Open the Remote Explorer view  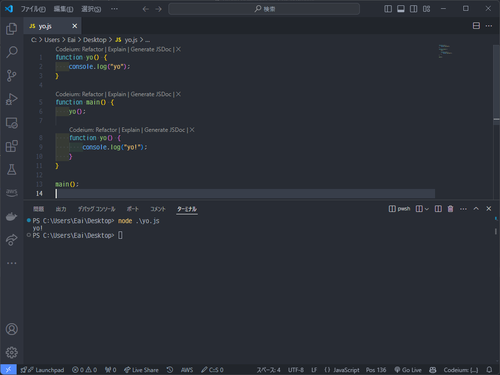tap(12, 123)
